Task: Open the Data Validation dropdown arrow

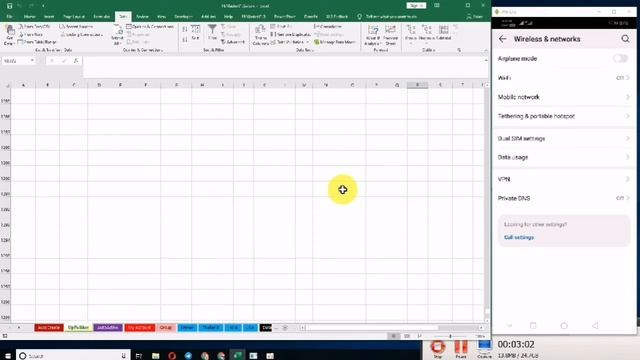Action: click(x=307, y=42)
